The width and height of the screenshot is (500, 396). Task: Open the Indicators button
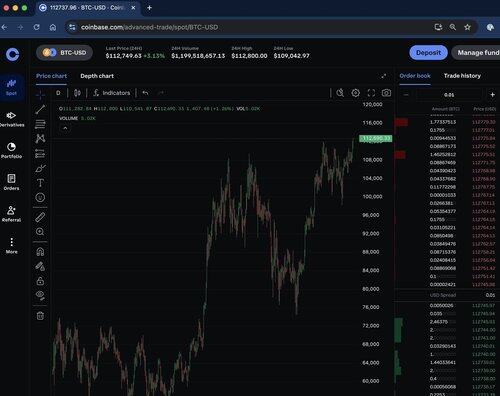point(112,93)
